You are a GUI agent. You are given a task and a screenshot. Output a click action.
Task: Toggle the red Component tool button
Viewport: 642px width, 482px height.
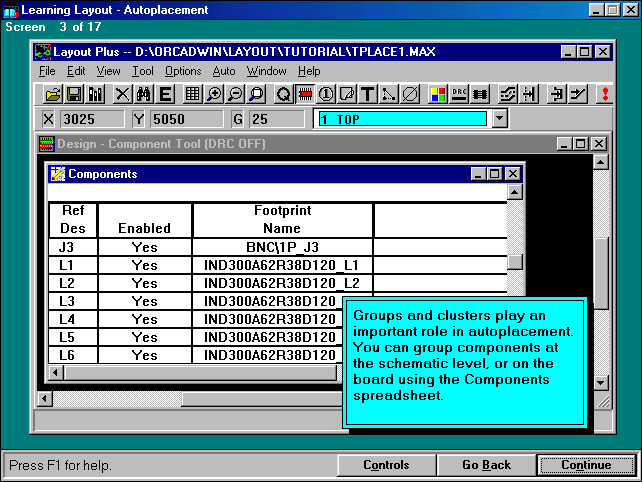click(306, 94)
